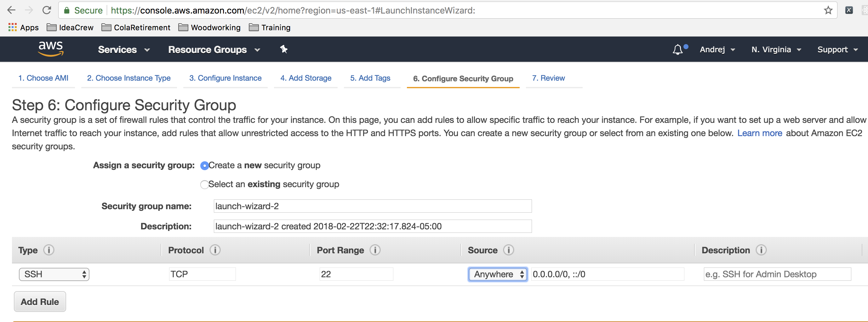The height and width of the screenshot is (322, 868).
Task: Go to the 7. Review step tab
Action: [x=548, y=78]
